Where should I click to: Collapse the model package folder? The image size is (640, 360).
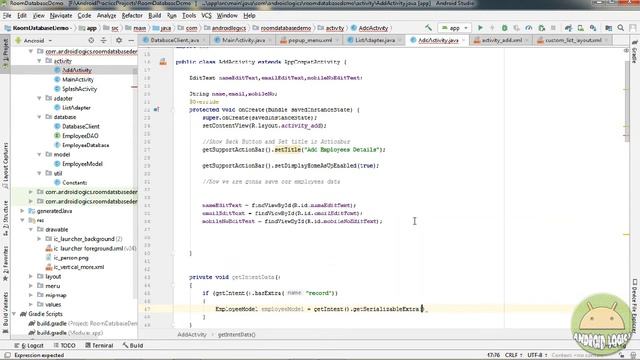[39, 155]
